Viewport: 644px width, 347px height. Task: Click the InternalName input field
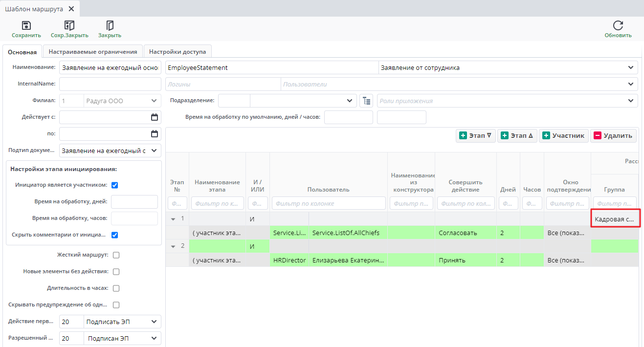[x=110, y=84]
